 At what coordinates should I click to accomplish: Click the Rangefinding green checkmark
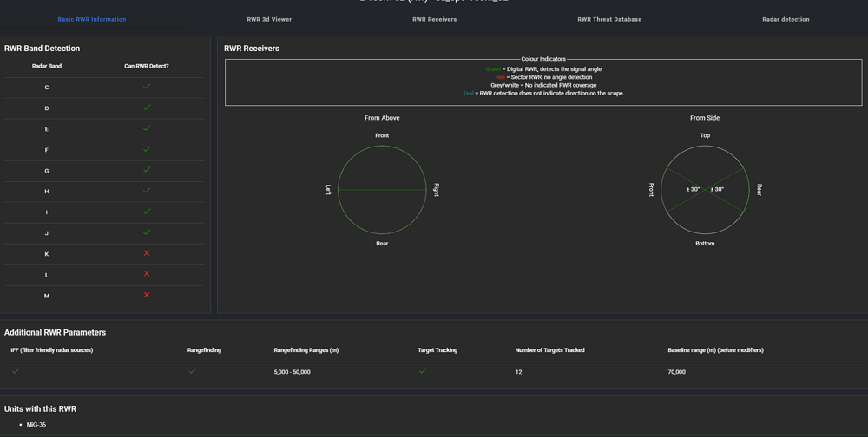point(192,371)
